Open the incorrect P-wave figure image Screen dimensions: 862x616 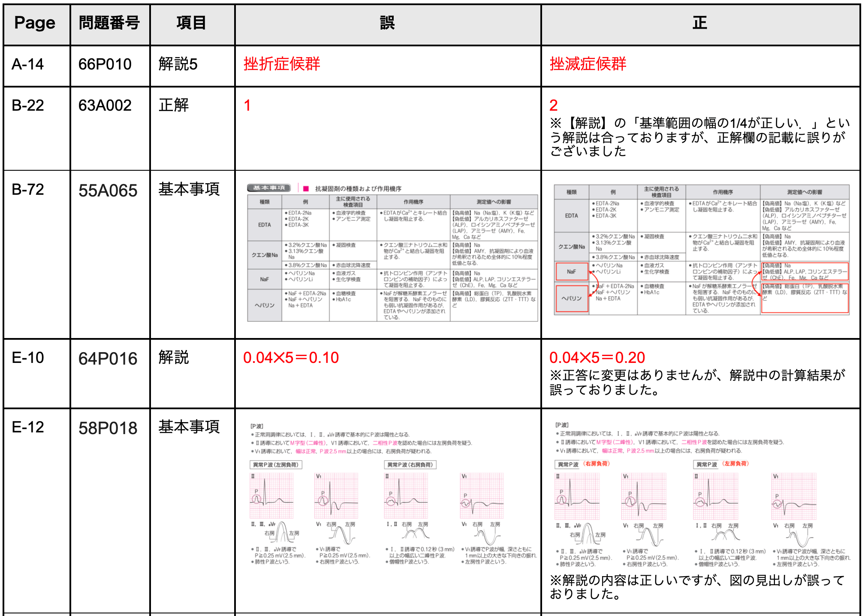tap(392, 493)
